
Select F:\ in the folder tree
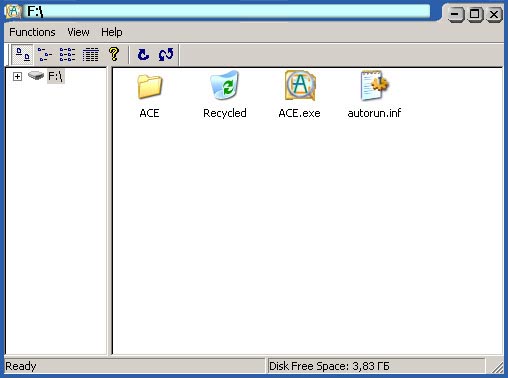tap(55, 76)
